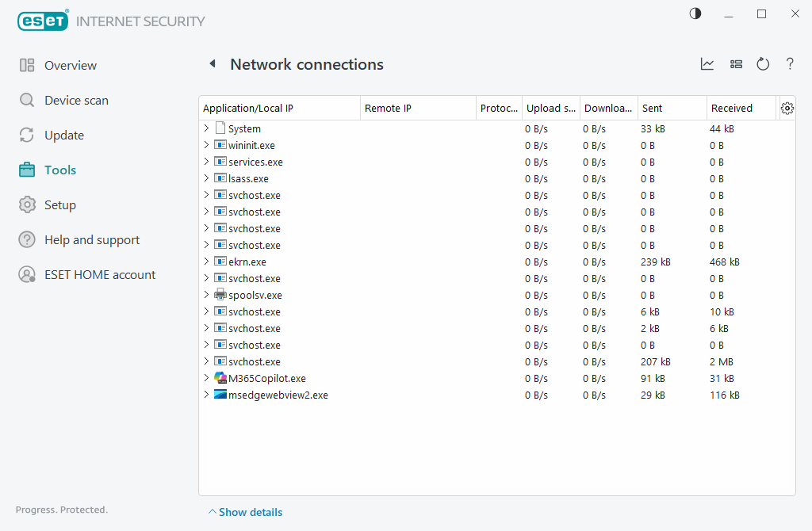This screenshot has height=531, width=812.
Task: Click the Update arrows icon
Action: [x=27, y=135]
